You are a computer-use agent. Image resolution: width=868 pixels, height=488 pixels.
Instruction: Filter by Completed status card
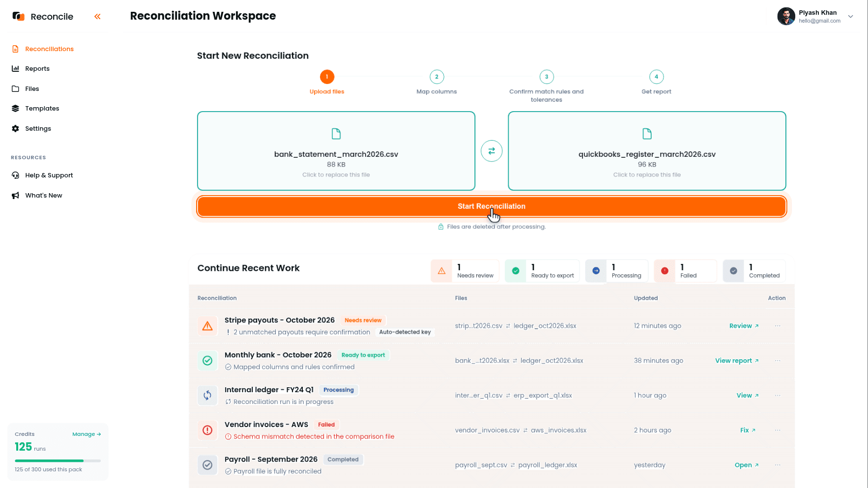click(x=754, y=271)
